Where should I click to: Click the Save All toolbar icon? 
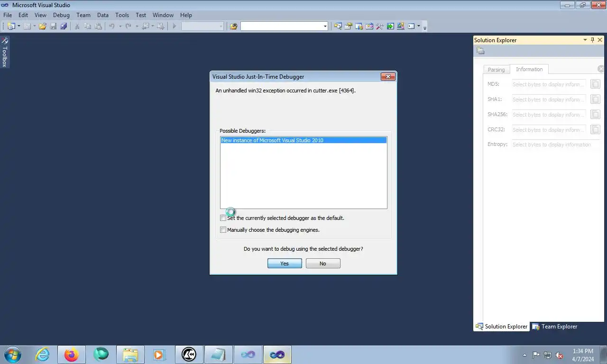pyautogui.click(x=64, y=27)
